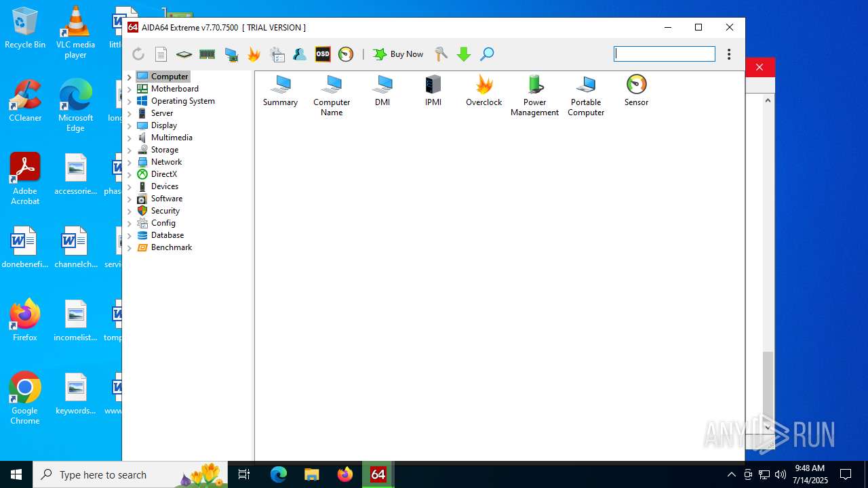This screenshot has width=868, height=488.
Task: Click the monitor and network card toolbar icon
Action: [x=231, y=54]
